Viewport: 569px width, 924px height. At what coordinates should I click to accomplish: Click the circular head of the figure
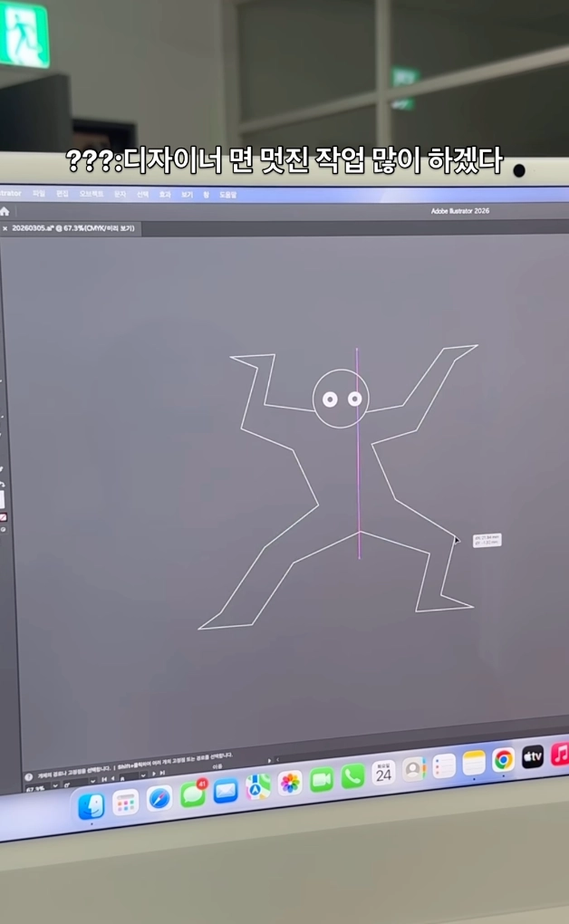[341, 399]
